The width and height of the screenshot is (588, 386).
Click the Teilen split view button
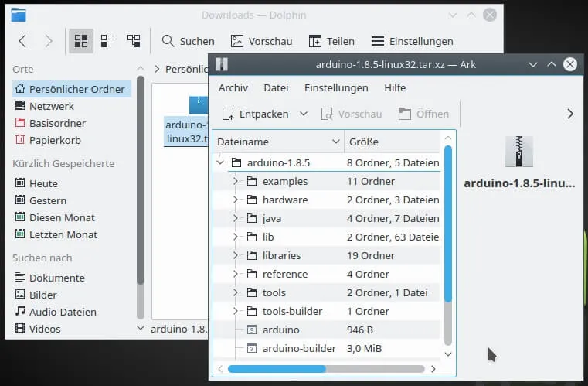[x=314, y=41]
